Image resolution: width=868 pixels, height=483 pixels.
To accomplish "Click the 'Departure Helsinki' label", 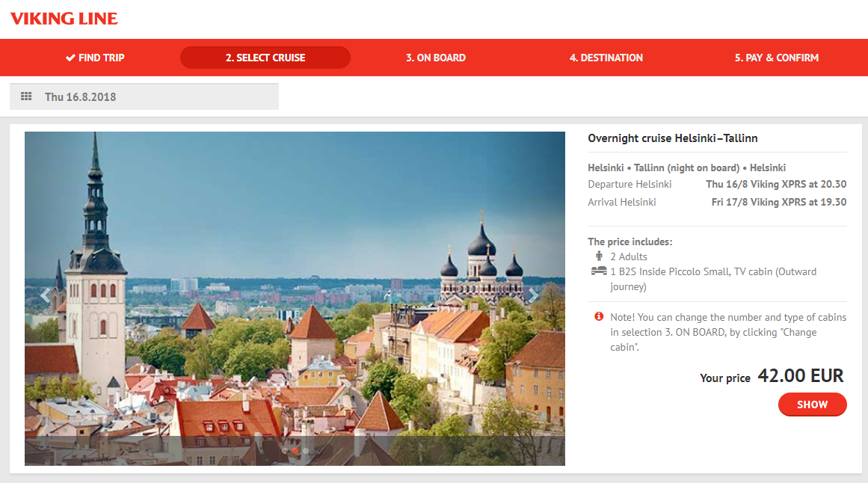I will click(x=630, y=184).
